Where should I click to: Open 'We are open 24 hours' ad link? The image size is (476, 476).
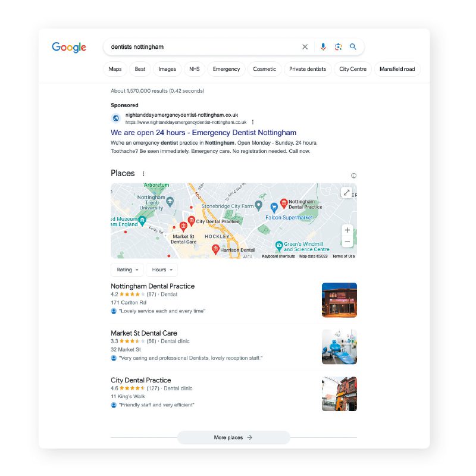tap(203, 133)
